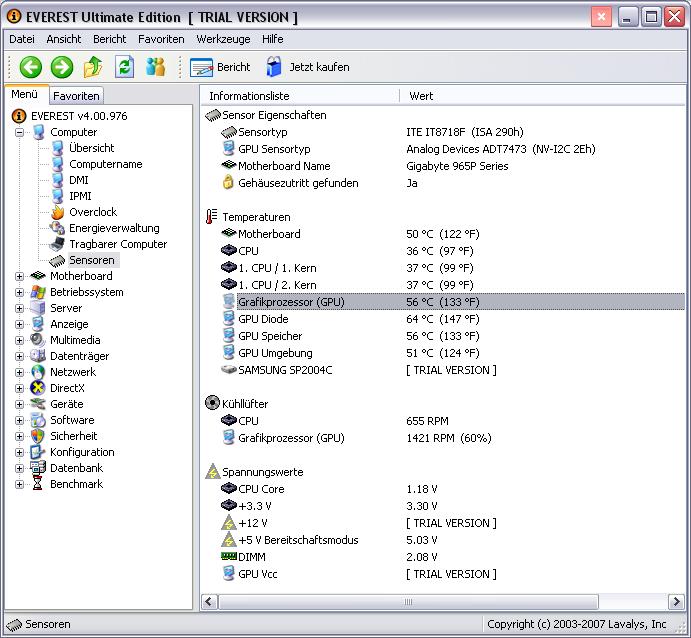Go back with the green left arrow

click(30, 67)
